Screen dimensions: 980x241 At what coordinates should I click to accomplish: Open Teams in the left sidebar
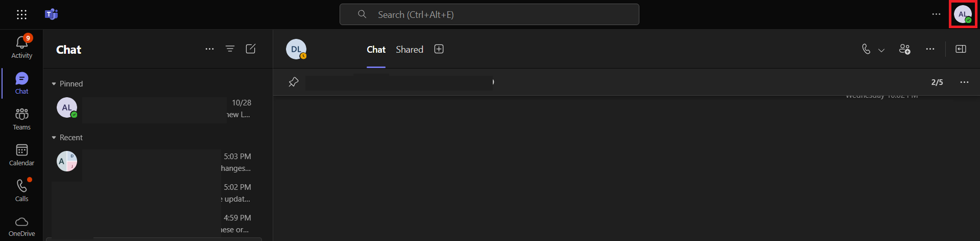(21, 119)
